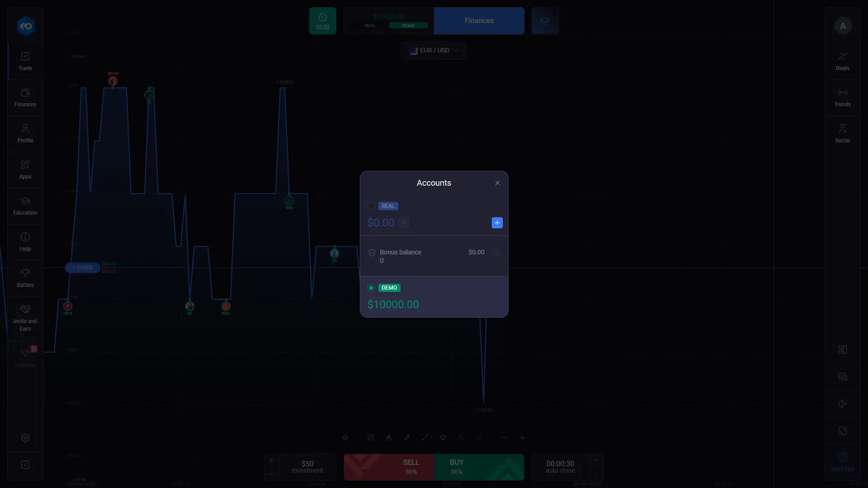Open the Deals panel

(843, 61)
